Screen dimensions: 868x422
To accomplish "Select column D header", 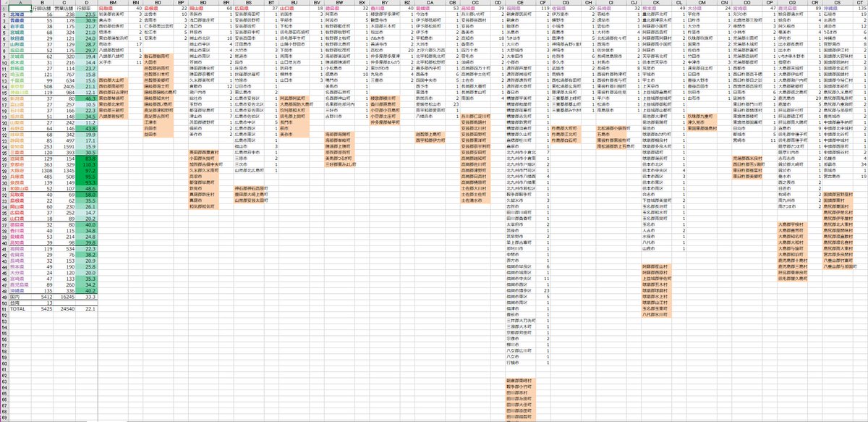I will 87,2.
